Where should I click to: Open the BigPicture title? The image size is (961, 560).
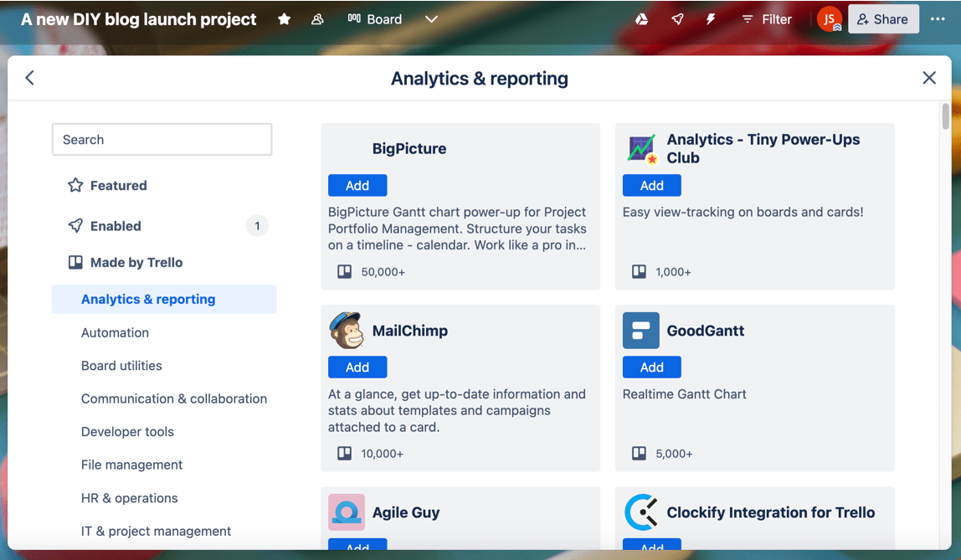(409, 148)
